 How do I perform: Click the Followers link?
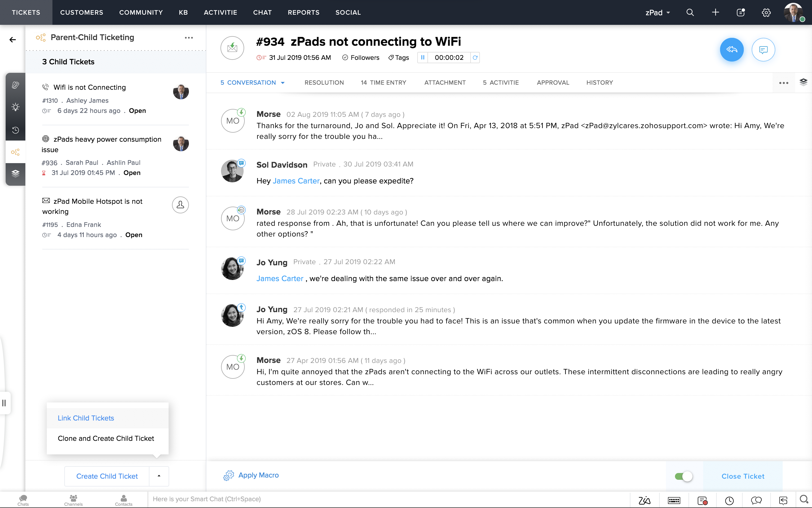click(x=361, y=58)
